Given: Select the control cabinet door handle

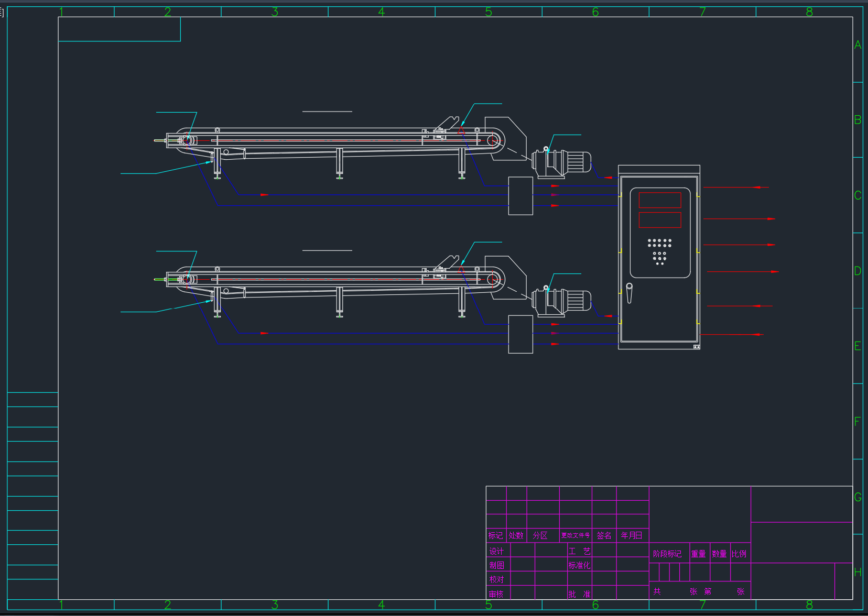Looking at the screenshot, I should point(630,293).
